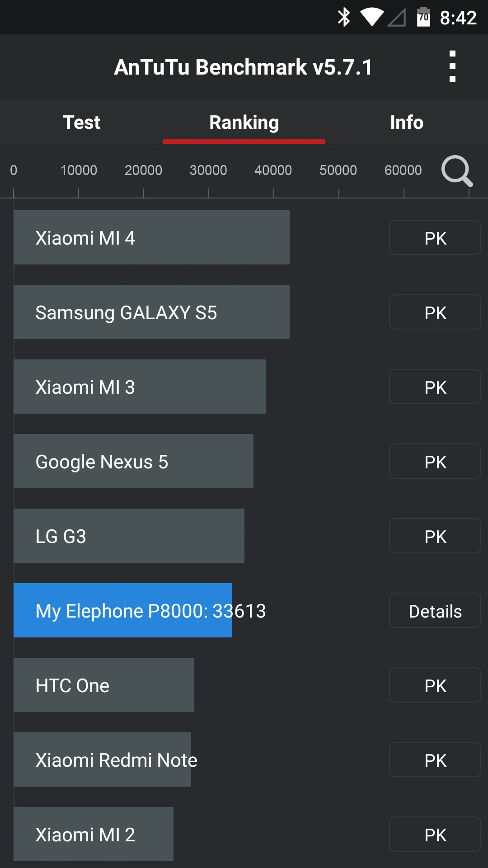Tap the blue Elephone P8000 score bar
Screen dimensions: 488x868
click(122, 610)
